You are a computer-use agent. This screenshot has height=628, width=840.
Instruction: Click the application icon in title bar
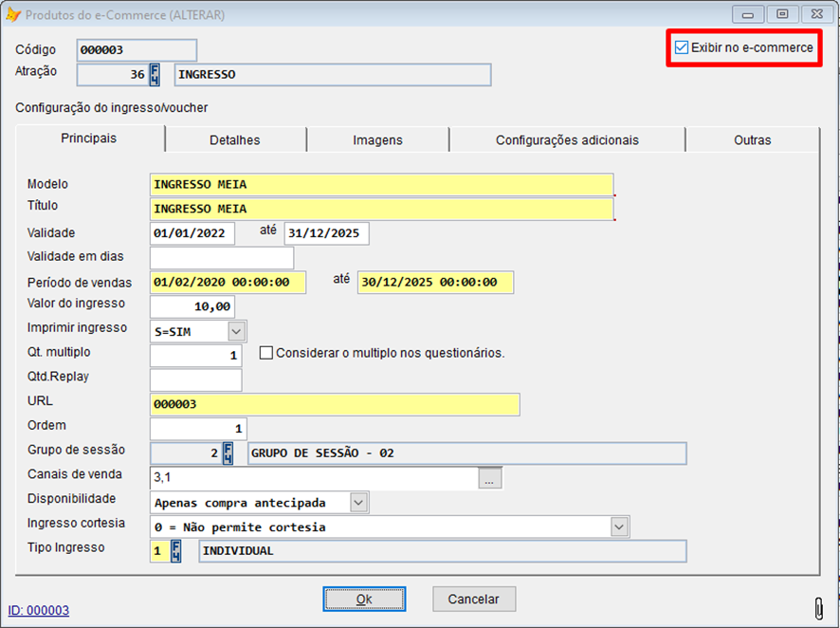[13, 15]
